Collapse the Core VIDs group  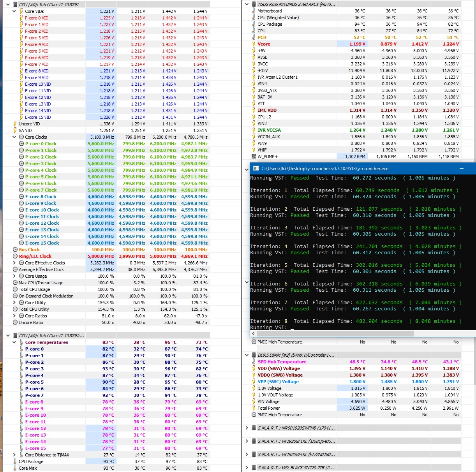[14, 11]
